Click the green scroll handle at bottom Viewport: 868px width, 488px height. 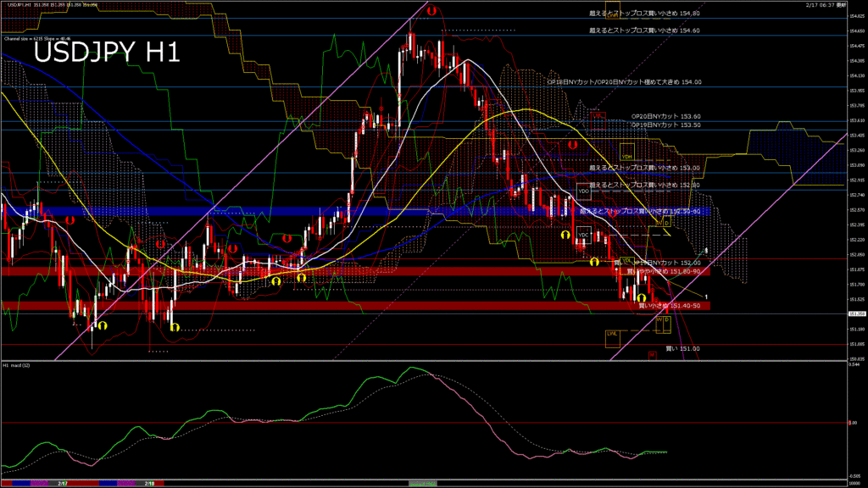[423, 483]
